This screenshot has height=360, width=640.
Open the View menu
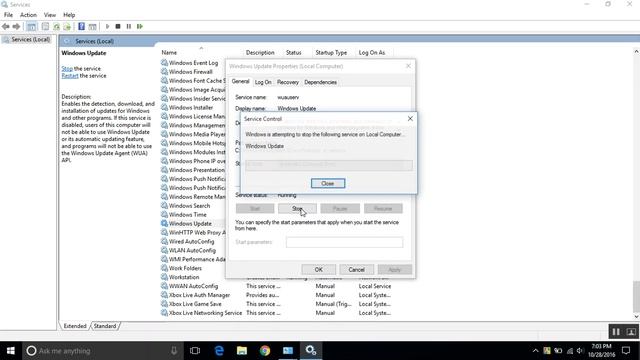click(x=50, y=15)
